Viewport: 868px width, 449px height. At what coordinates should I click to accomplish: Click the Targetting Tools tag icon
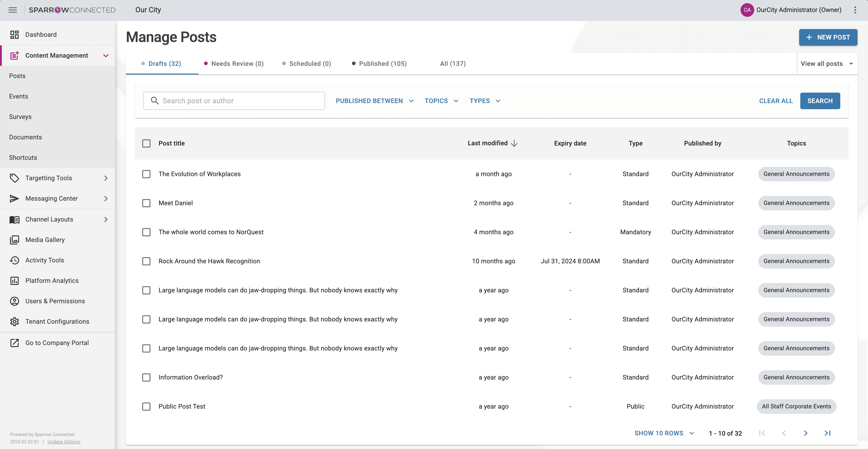tap(15, 178)
